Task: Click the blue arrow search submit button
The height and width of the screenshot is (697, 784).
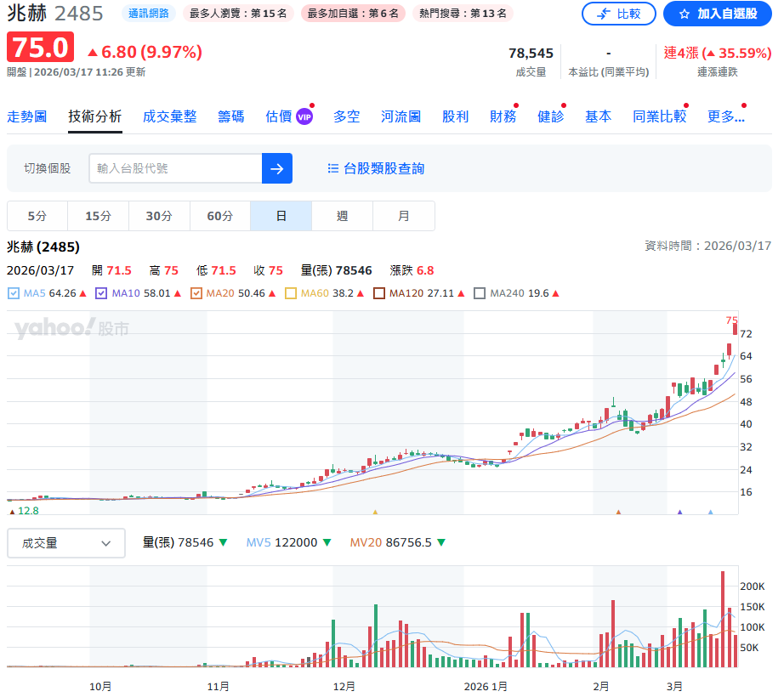Action: (276, 168)
